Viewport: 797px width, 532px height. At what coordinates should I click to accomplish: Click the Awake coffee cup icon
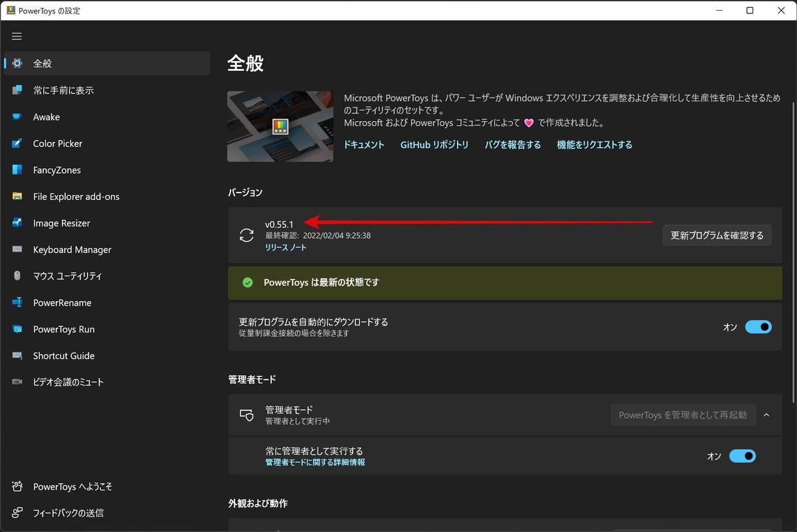17,117
